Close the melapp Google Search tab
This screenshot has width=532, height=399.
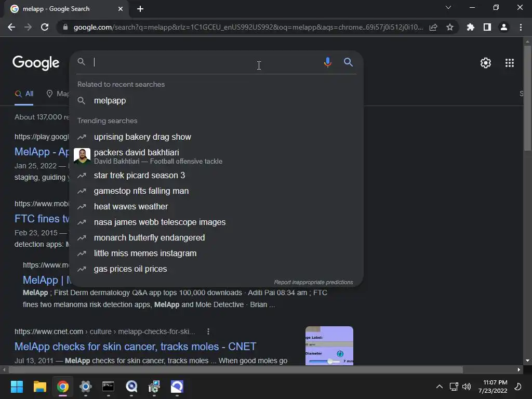point(121,9)
